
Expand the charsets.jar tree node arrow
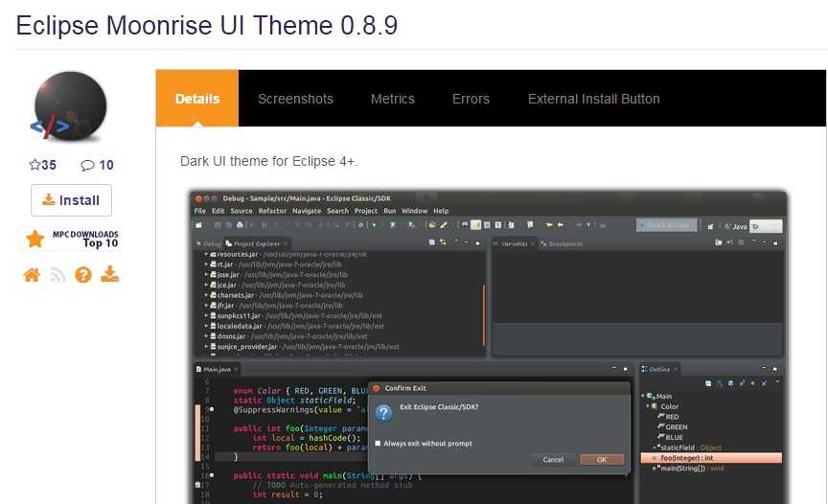[206, 295]
